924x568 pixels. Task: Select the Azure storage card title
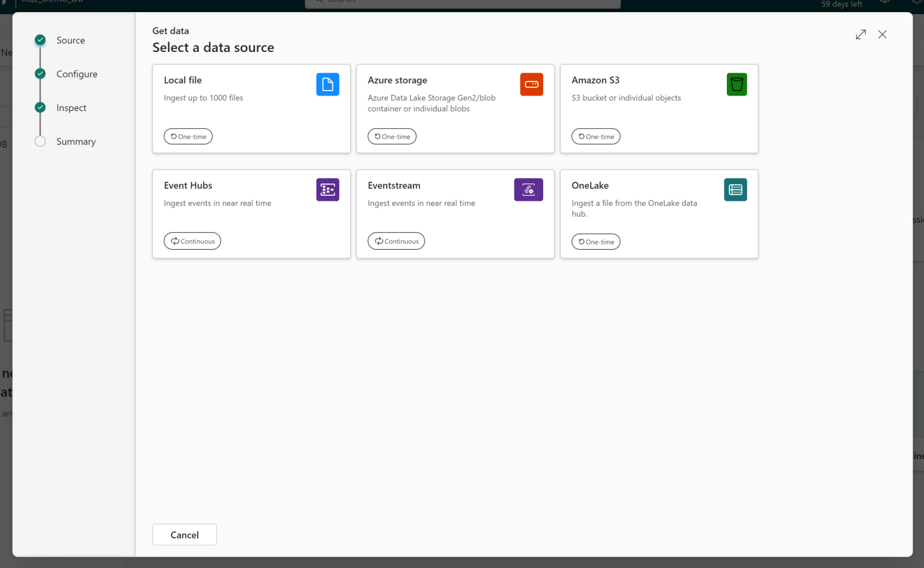[397, 80]
